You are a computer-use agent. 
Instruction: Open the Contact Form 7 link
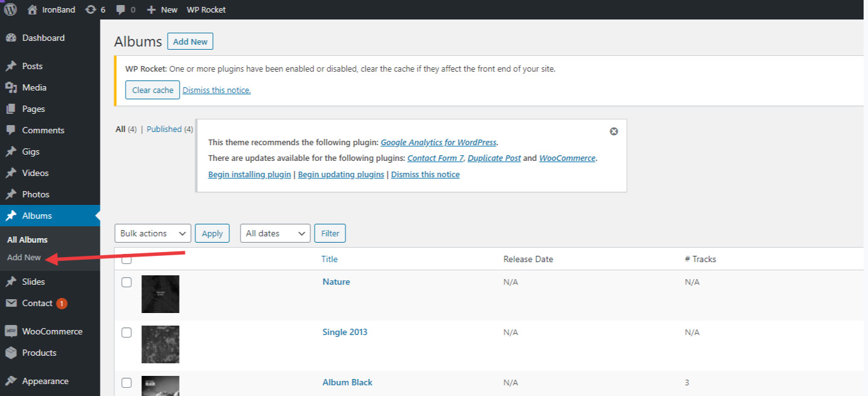435,158
